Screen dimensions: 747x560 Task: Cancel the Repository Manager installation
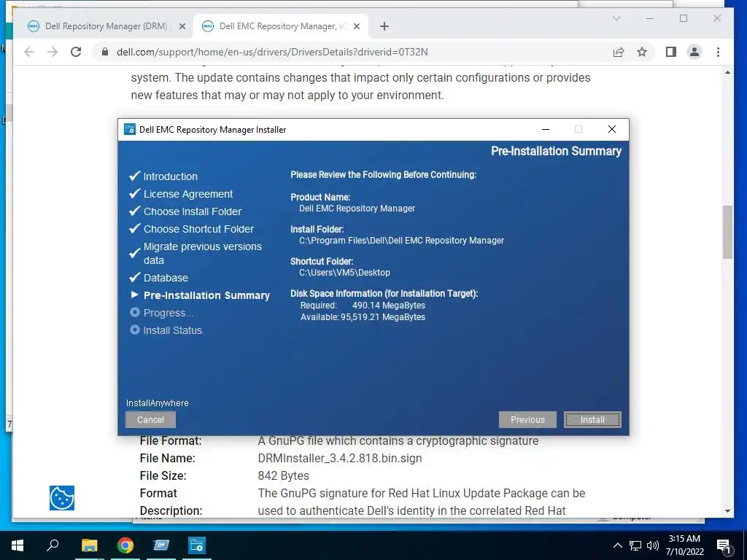tap(150, 419)
